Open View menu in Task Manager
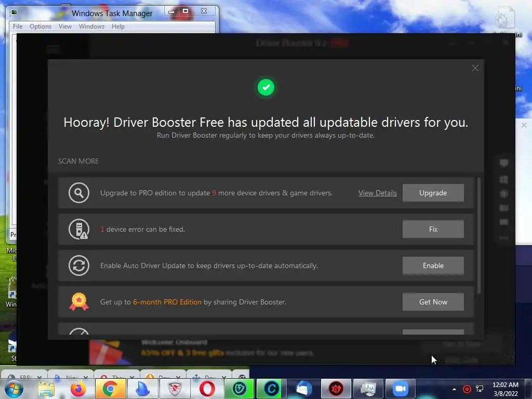The image size is (532, 399). pos(65,26)
